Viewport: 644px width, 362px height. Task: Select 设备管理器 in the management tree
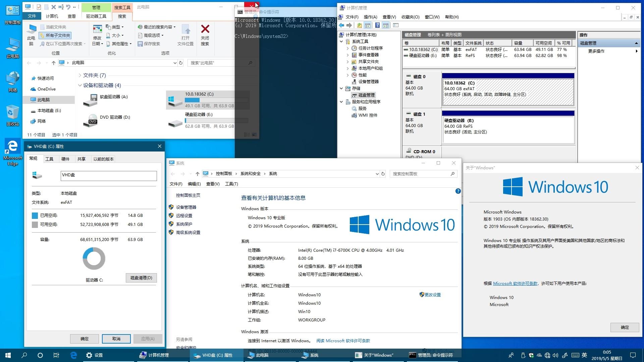coord(368,81)
